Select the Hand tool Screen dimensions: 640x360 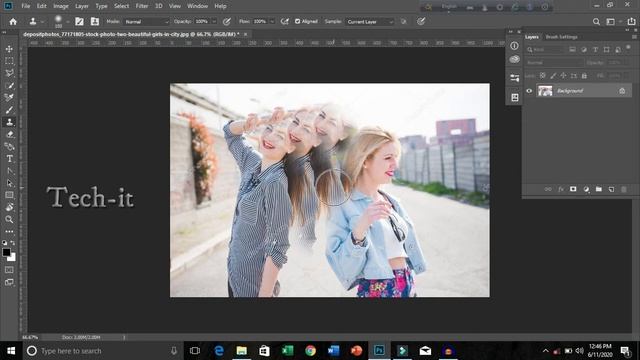click(9, 207)
